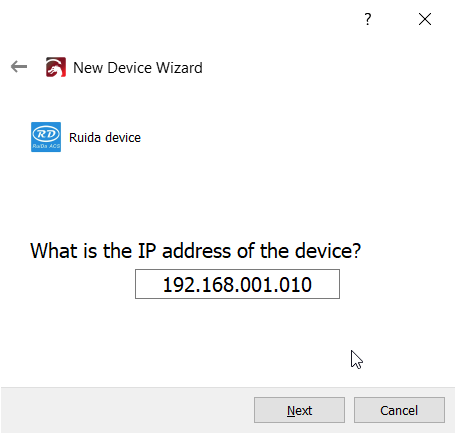The width and height of the screenshot is (456, 434).
Task: Place cursor in the 192.168.001.010 box
Action: pyautogui.click(x=237, y=284)
